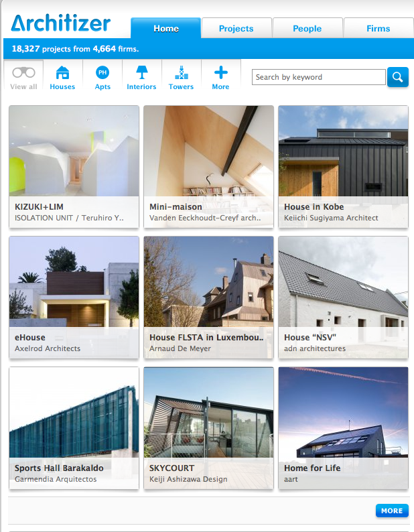This screenshot has height=532, width=414.
Task: Open the Mini-maison project link
Action: point(176,206)
